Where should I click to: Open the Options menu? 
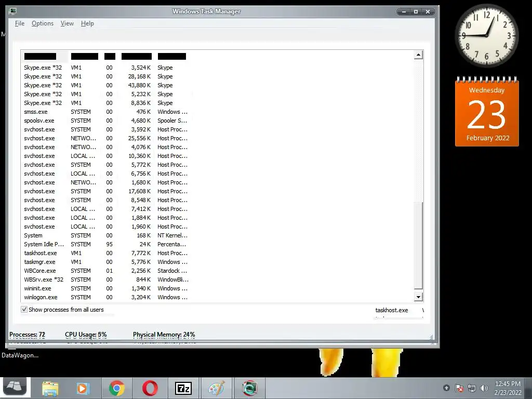[x=43, y=23]
